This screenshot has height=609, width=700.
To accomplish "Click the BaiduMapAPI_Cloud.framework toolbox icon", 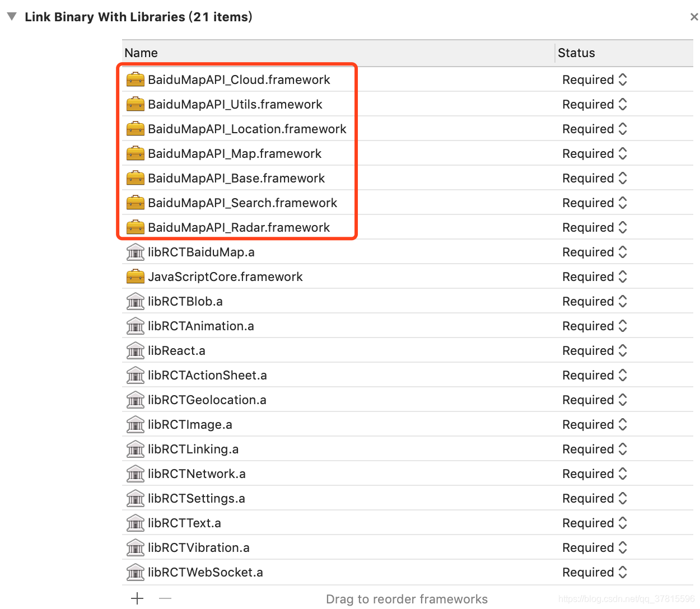I will coord(136,79).
